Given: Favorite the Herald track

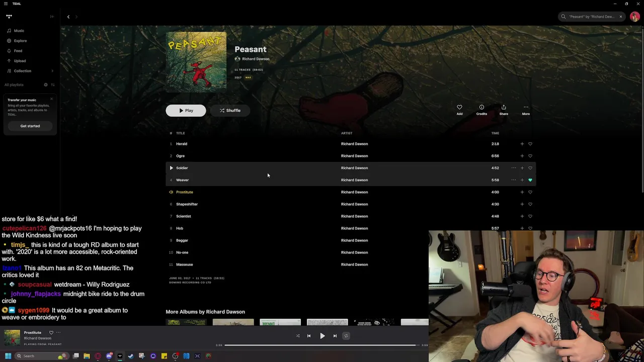Looking at the screenshot, I should tap(530, 144).
